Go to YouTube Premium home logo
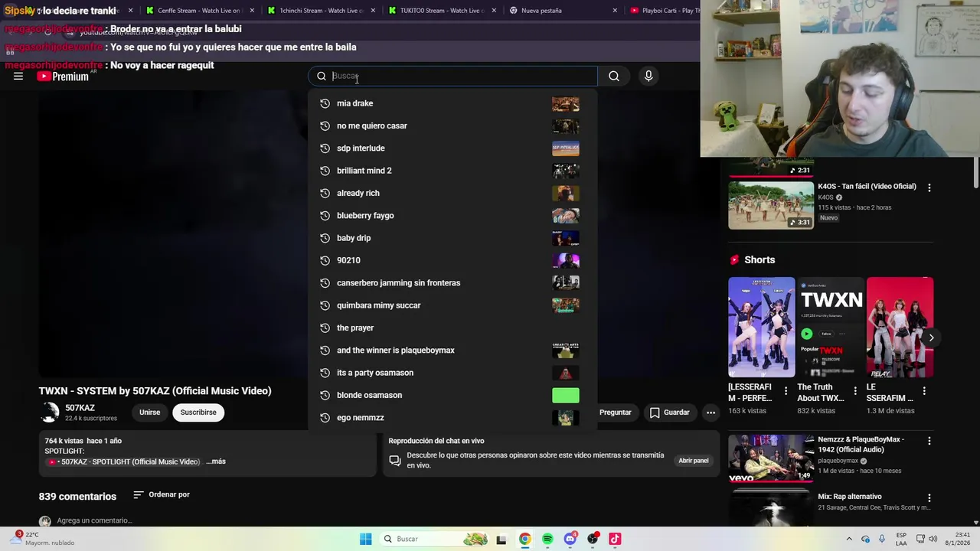980x551 pixels. 63,76
